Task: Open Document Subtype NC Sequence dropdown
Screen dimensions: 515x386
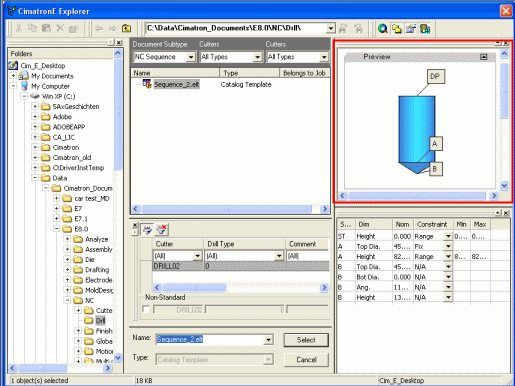Action: [x=191, y=57]
